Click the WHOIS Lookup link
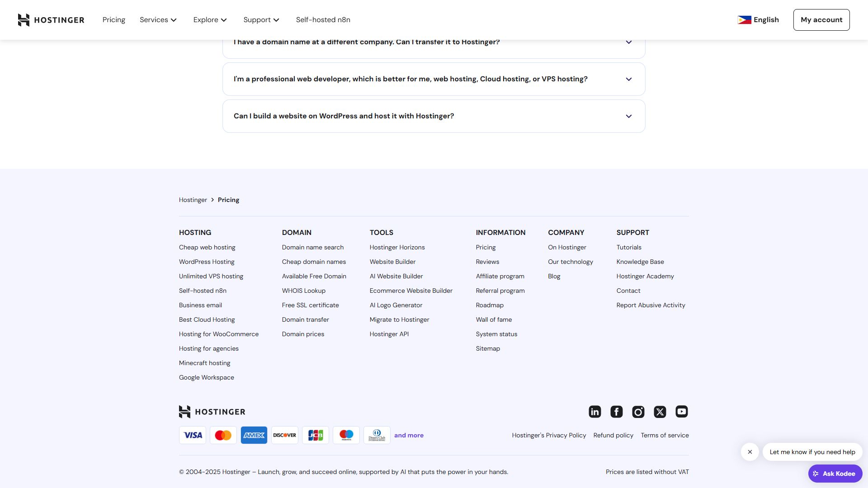868x488 pixels. (303, 291)
